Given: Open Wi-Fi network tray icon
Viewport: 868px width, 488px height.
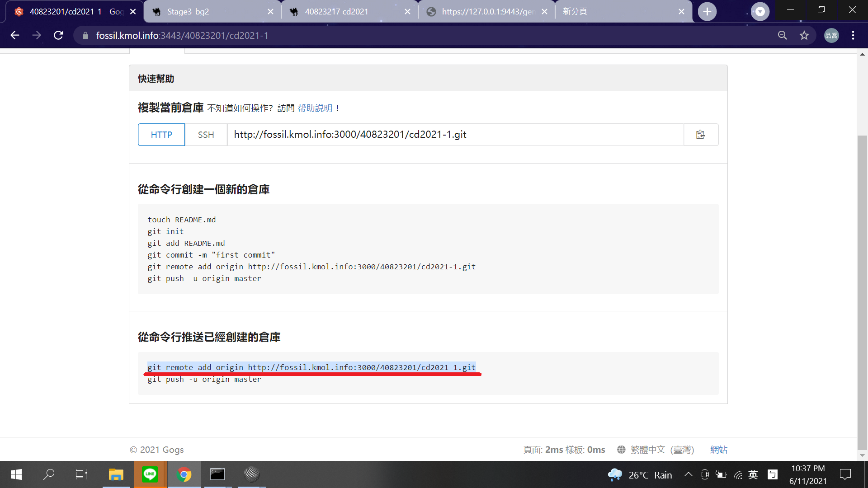Looking at the screenshot, I should (738, 474).
